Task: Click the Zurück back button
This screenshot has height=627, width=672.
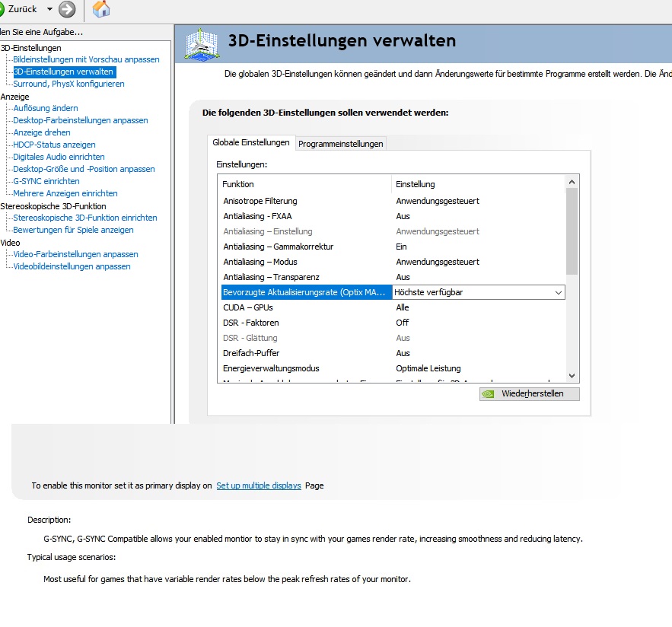Action: click(x=19, y=9)
